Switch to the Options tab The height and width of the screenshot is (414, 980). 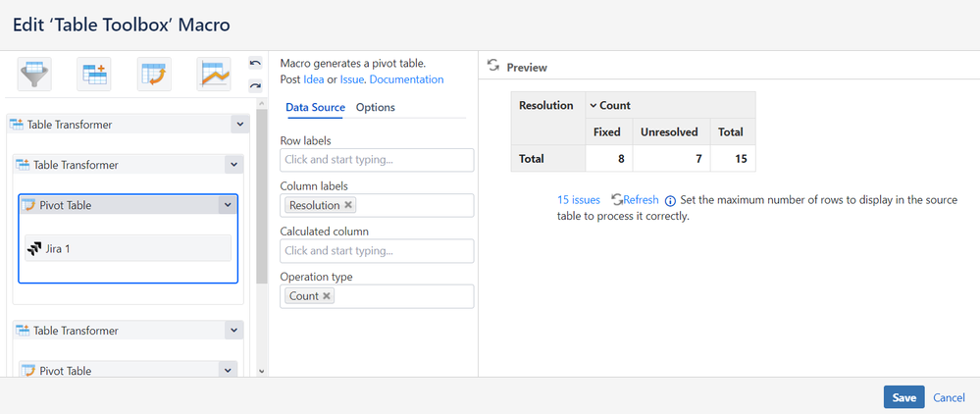[x=375, y=108]
